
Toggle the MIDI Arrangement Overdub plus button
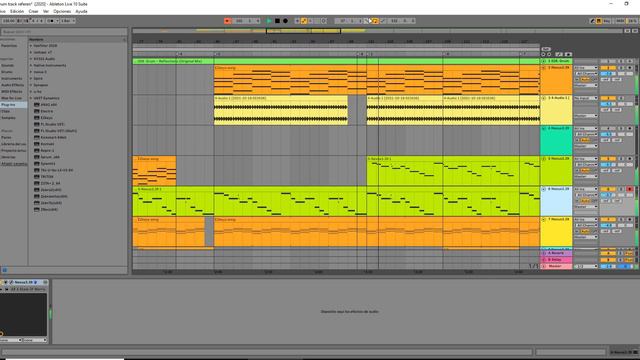click(297, 20)
